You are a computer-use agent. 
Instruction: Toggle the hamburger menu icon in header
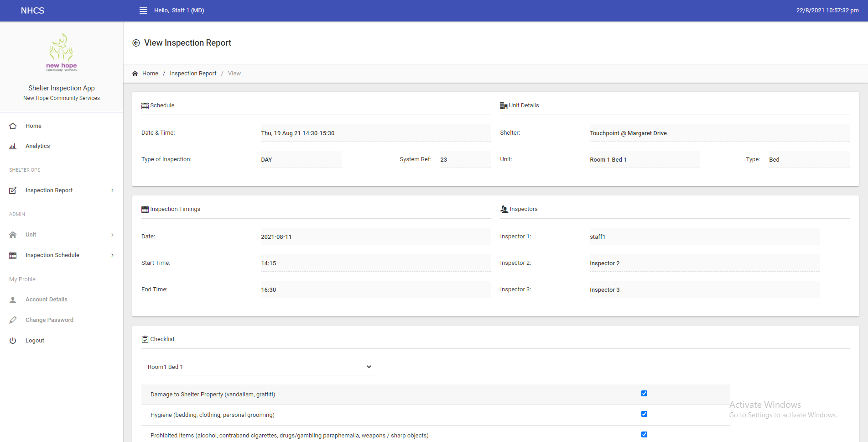(143, 11)
